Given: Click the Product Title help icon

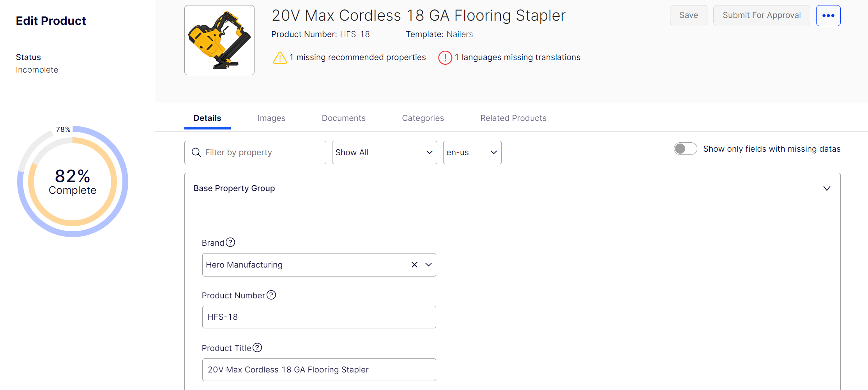Looking at the screenshot, I should (x=257, y=347).
